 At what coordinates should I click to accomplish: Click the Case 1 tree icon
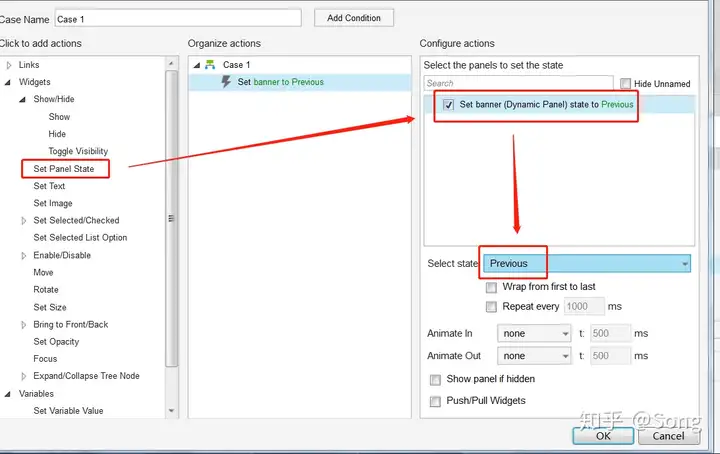coord(210,65)
